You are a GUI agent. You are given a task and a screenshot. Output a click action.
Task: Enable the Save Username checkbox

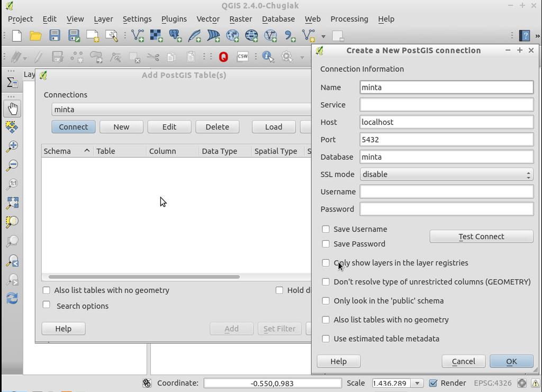pyautogui.click(x=326, y=229)
